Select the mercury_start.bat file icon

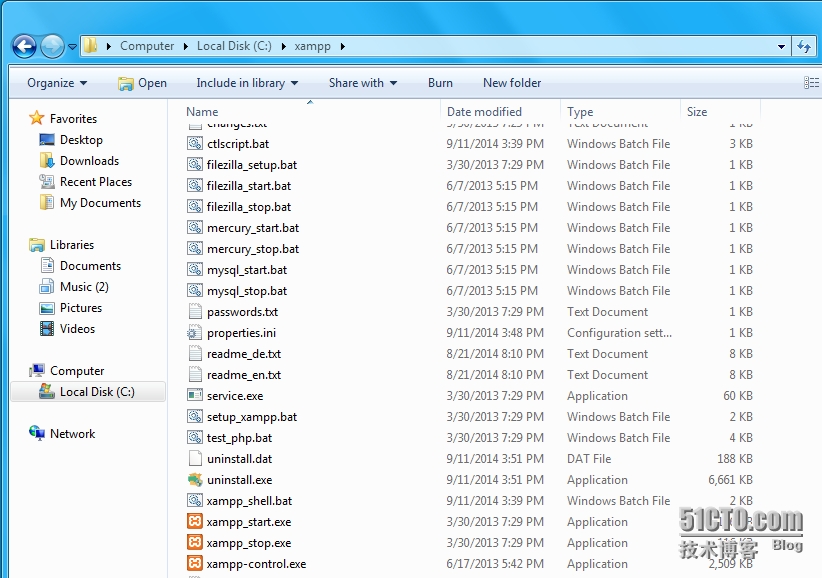(x=195, y=227)
